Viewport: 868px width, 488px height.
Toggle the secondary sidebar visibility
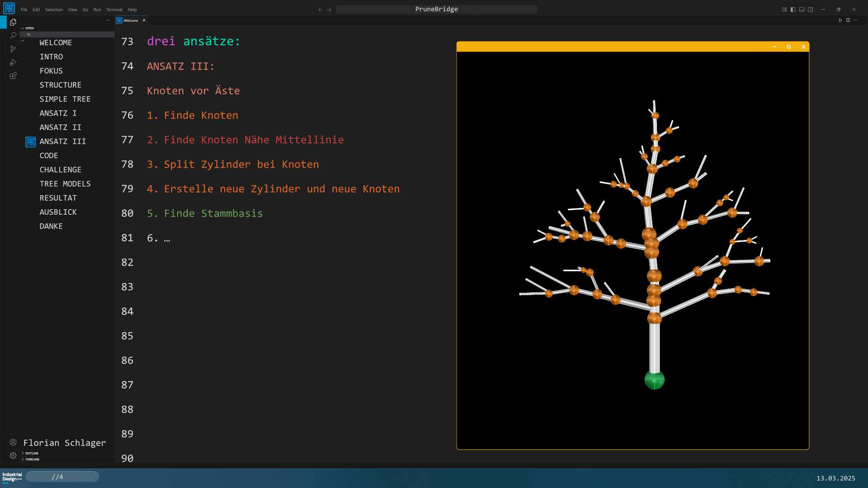811,9
